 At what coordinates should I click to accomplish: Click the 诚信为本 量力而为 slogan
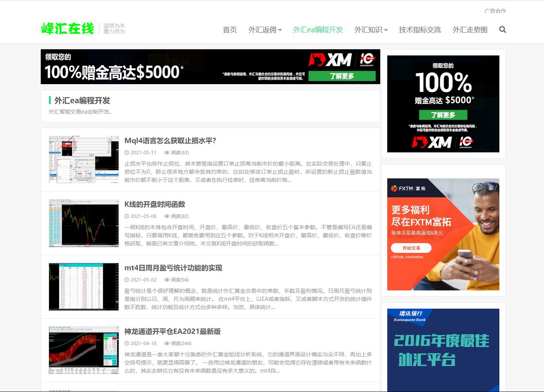[x=114, y=29]
